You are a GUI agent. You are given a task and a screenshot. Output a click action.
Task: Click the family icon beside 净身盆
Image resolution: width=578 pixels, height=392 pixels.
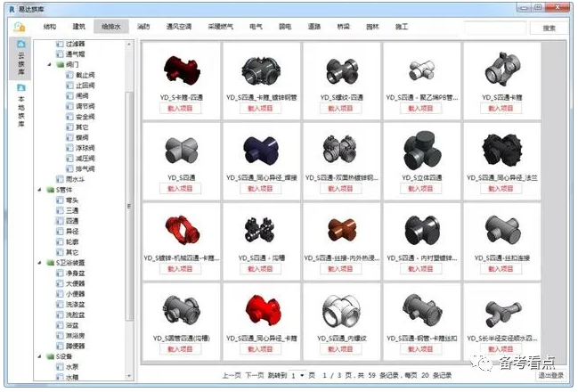[x=60, y=274]
